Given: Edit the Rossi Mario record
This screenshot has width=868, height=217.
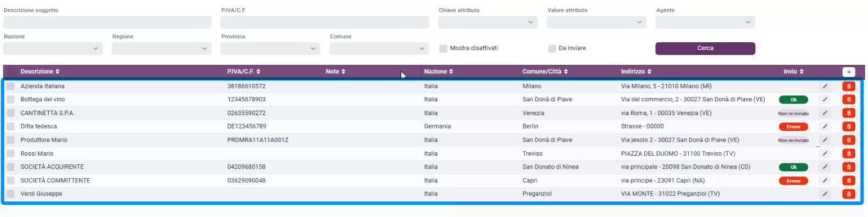Looking at the screenshot, I should point(825,153).
